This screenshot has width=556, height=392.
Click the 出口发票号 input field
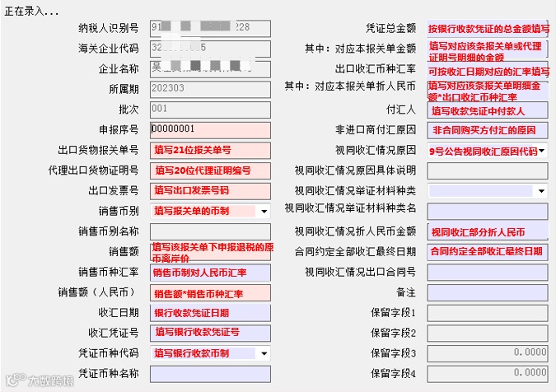click(x=210, y=191)
